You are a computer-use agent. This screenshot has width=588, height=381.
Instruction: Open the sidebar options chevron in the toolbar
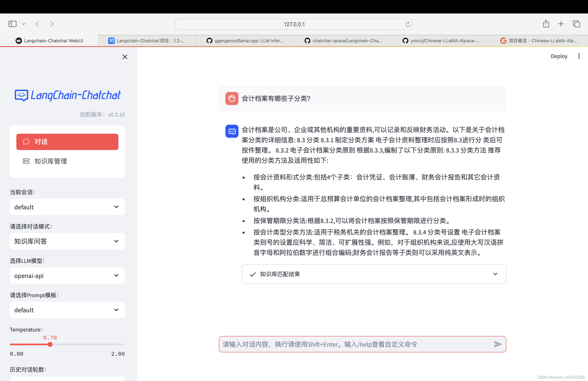[24, 24]
